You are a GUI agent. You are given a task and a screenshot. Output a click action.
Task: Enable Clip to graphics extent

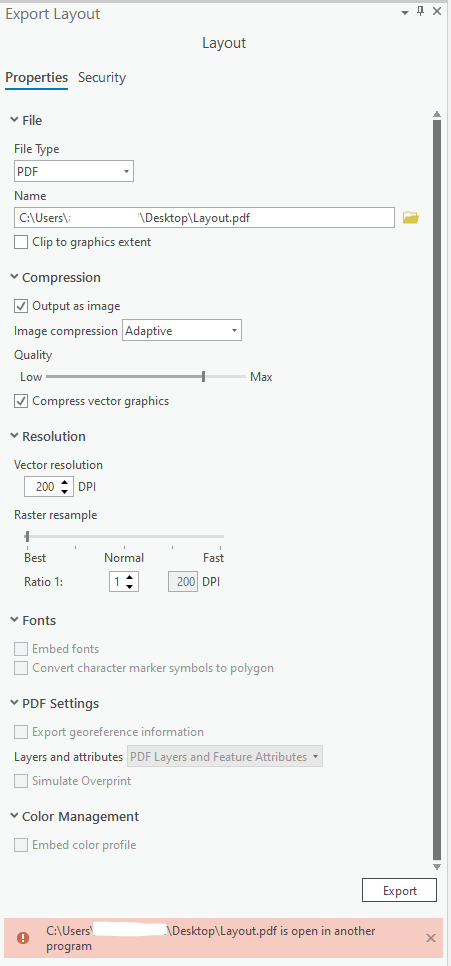[21, 243]
